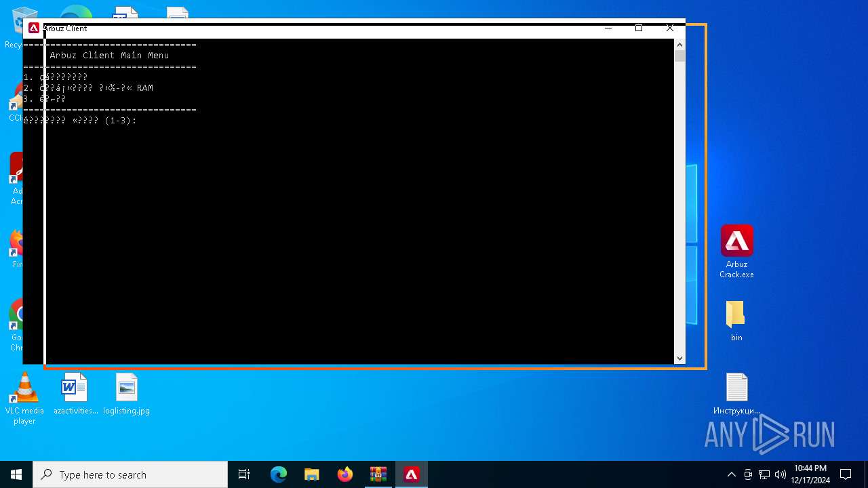Maximize the Arbuz Client window
The height and width of the screenshot is (488, 868).
[x=639, y=28]
